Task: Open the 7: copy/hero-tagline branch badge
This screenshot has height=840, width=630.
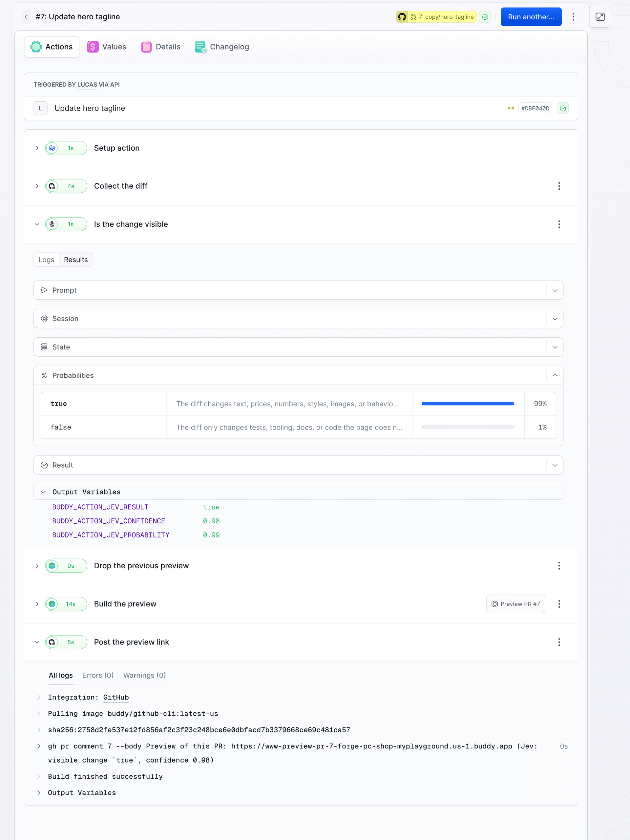Action: pyautogui.click(x=442, y=17)
